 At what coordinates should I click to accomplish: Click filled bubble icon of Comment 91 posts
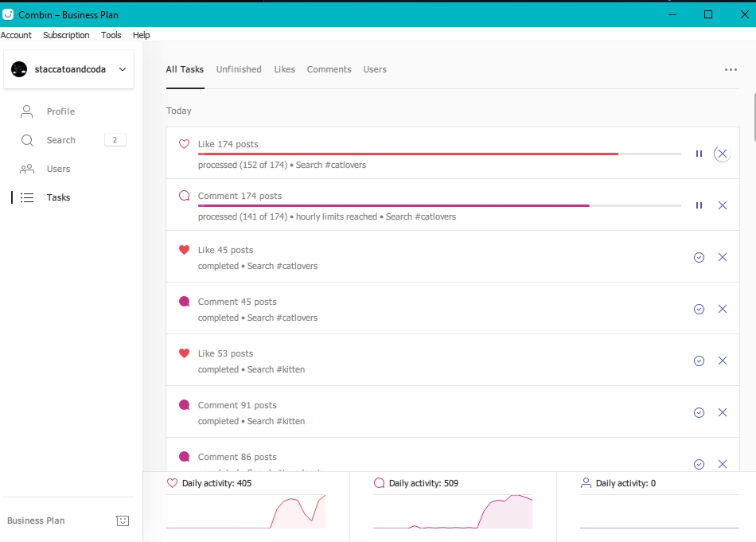pyautogui.click(x=184, y=404)
